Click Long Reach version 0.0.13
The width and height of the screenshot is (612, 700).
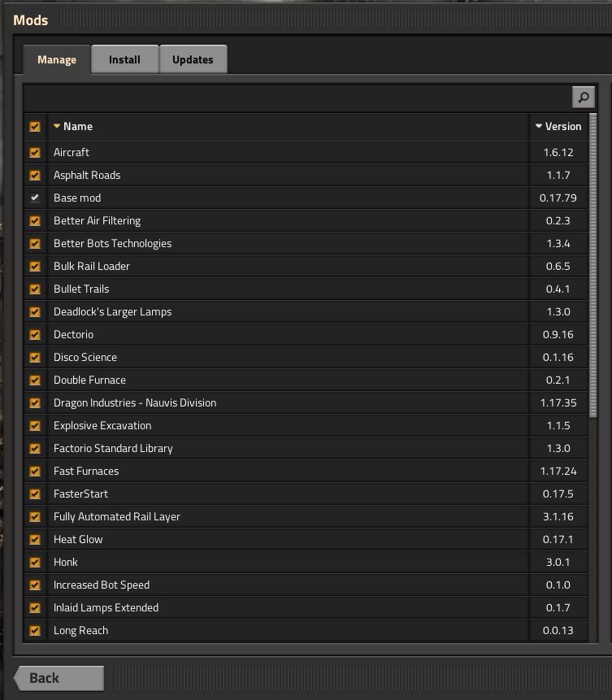coord(558,630)
